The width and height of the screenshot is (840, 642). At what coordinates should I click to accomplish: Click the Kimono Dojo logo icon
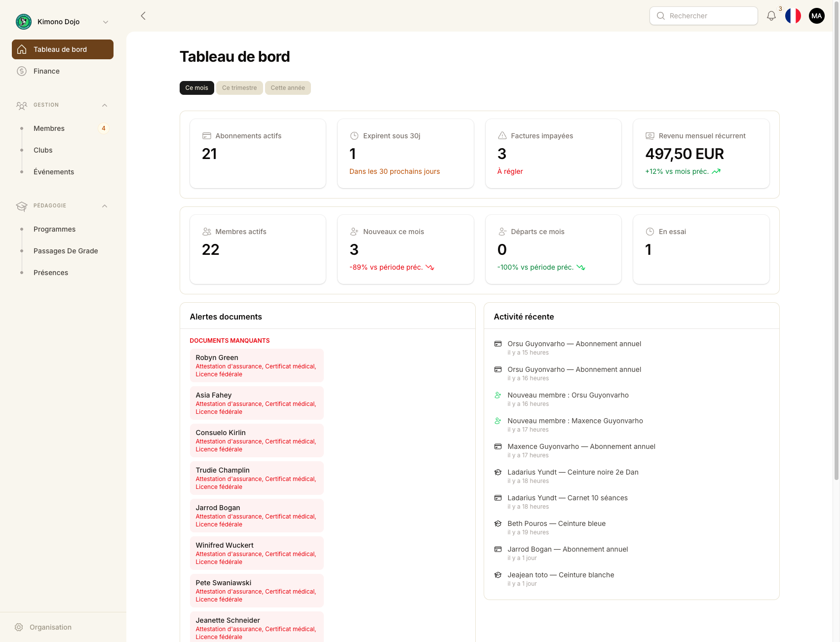24,22
